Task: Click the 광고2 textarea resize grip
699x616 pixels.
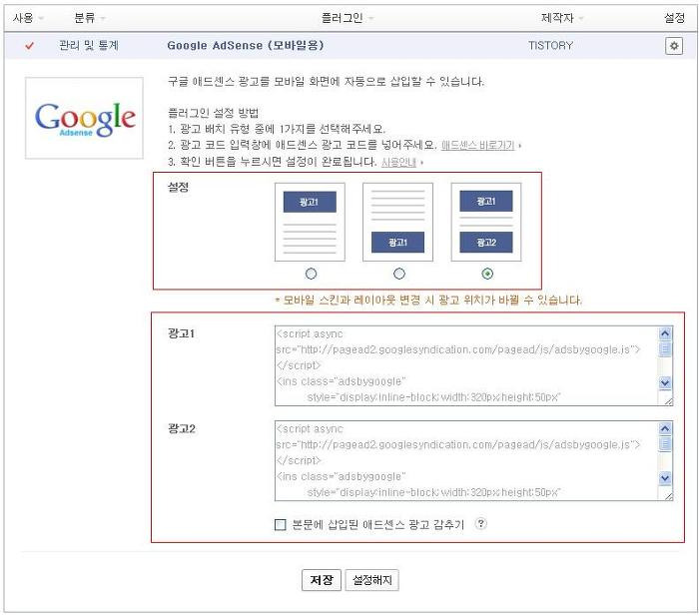Action: coord(668,495)
